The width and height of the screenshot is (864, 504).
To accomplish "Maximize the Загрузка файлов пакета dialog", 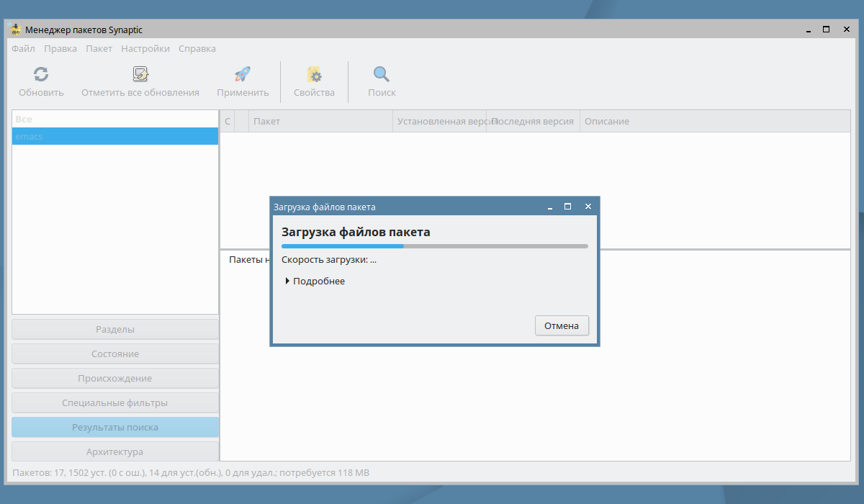I will 567,207.
